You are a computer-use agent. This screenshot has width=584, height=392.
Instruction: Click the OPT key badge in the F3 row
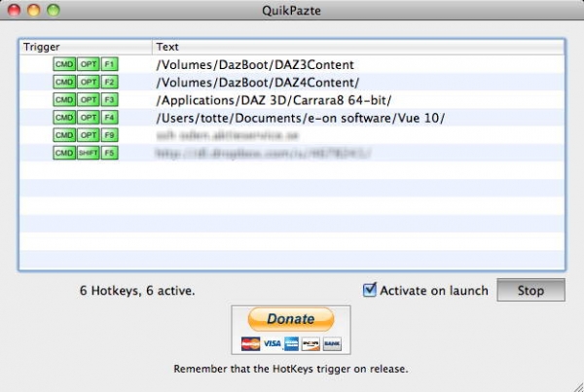89,99
